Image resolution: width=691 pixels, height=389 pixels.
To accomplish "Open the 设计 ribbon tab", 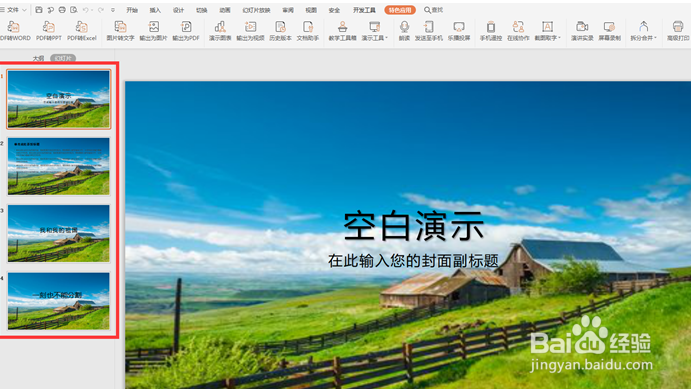I will [178, 10].
